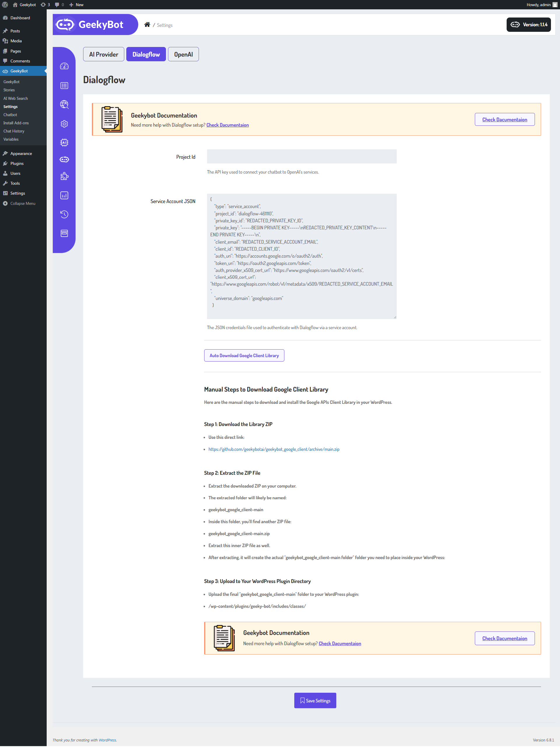The width and height of the screenshot is (560, 747).
Task: Click Auto Download Google Client Library button
Action: (x=244, y=356)
